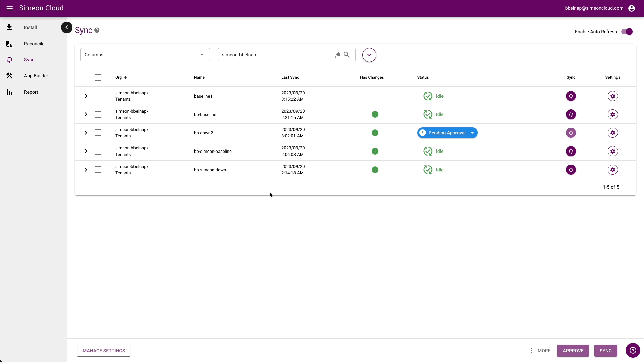Viewport: 644px width, 362px height.
Task: Open the MORE menu at the bottom
Action: (x=541, y=351)
